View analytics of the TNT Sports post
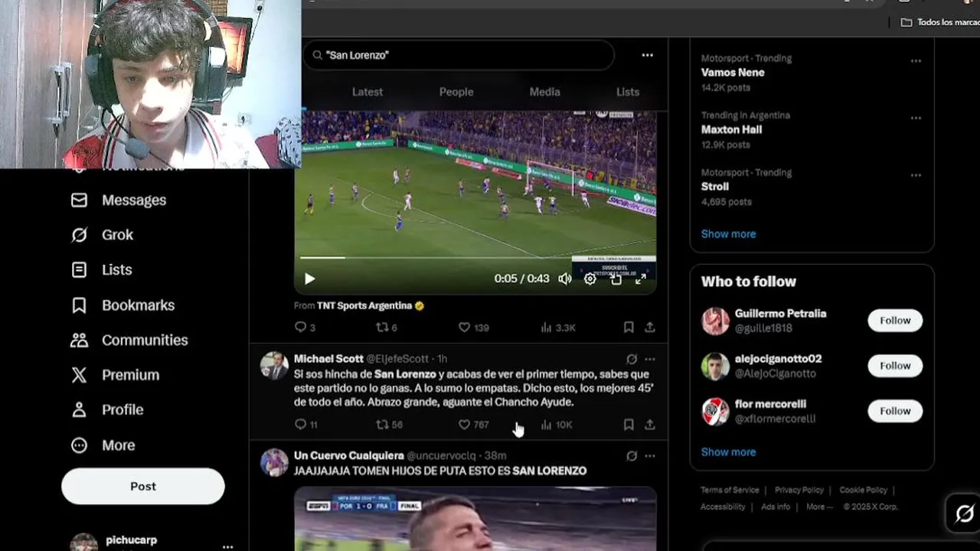Screen dimensions: 980x551 pos(557,328)
